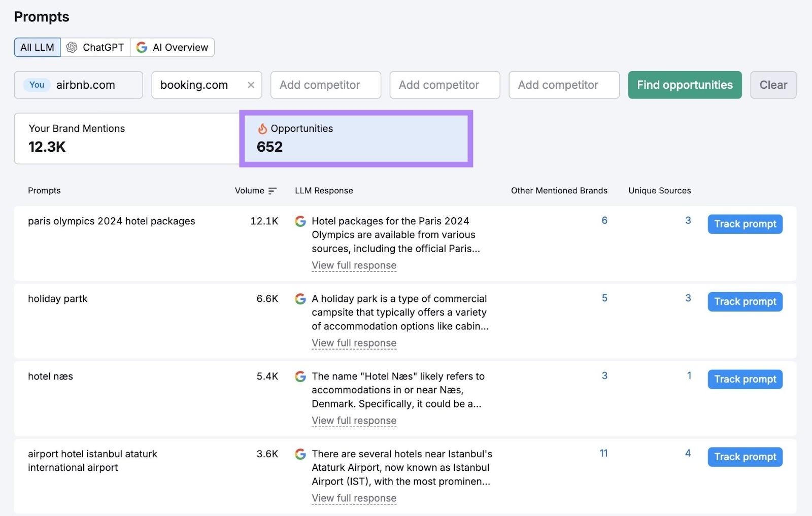The width and height of the screenshot is (812, 516).
Task: Click the first Add competitor field
Action: pos(325,85)
